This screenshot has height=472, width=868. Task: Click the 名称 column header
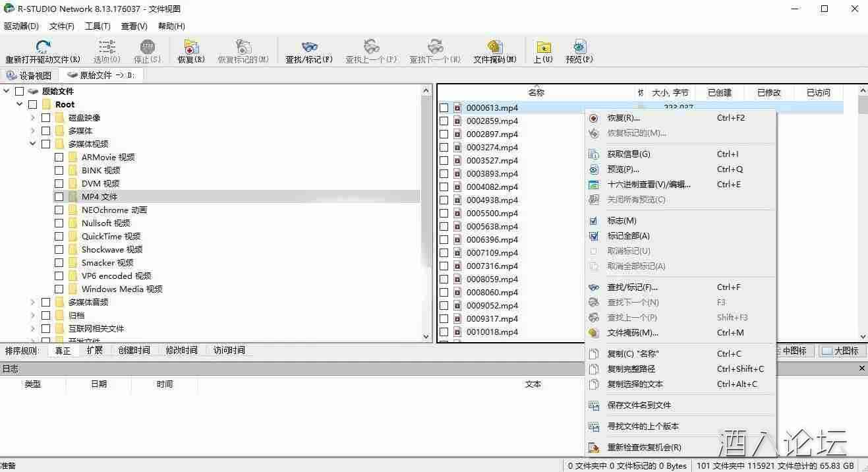point(536,92)
